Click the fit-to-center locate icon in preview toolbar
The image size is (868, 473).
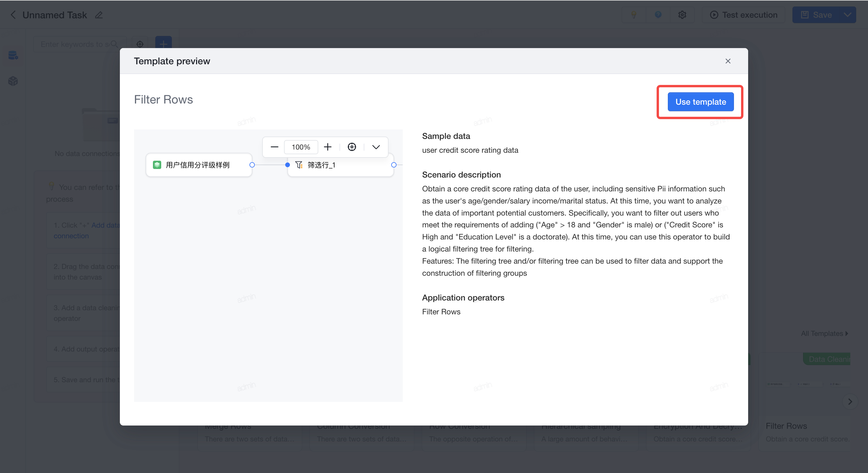[x=352, y=147]
